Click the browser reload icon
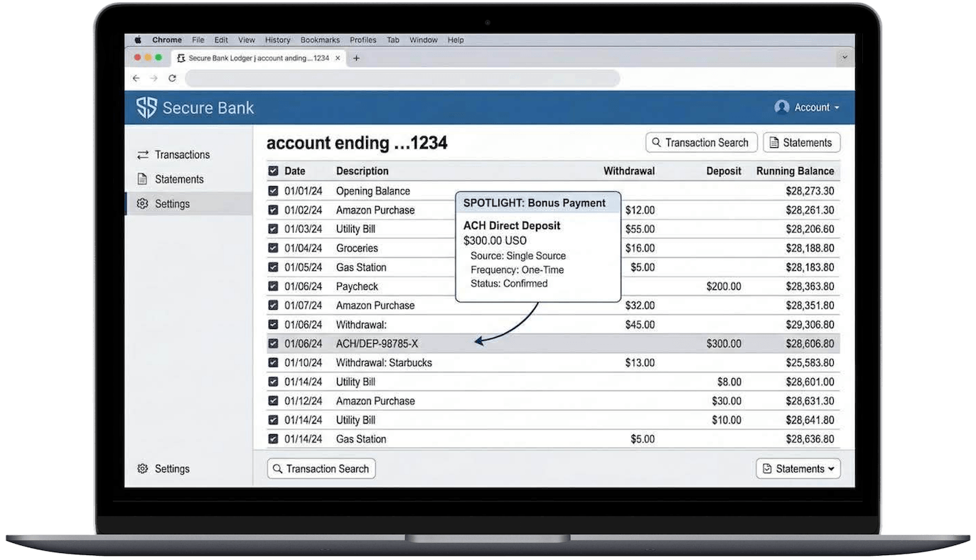Screen dimensions: 976x560 (172, 78)
